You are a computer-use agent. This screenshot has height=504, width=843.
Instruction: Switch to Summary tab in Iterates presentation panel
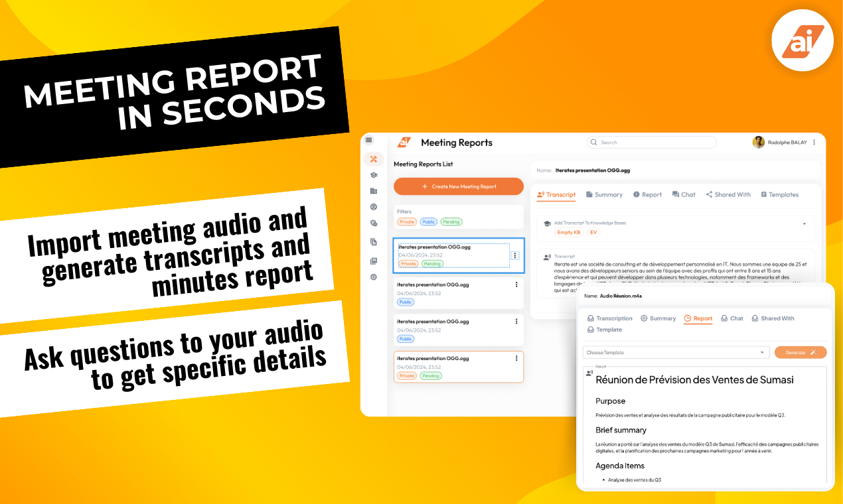click(604, 195)
